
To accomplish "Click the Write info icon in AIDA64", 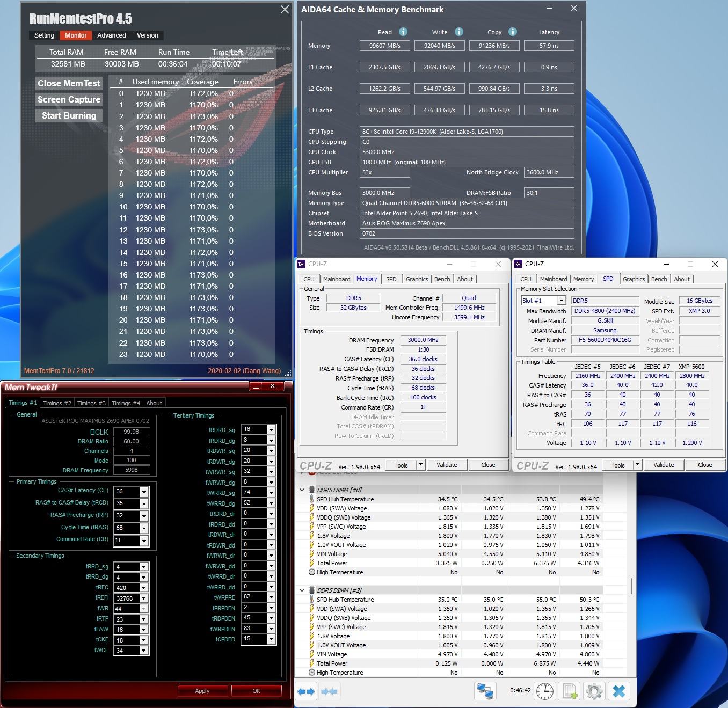I will (459, 32).
